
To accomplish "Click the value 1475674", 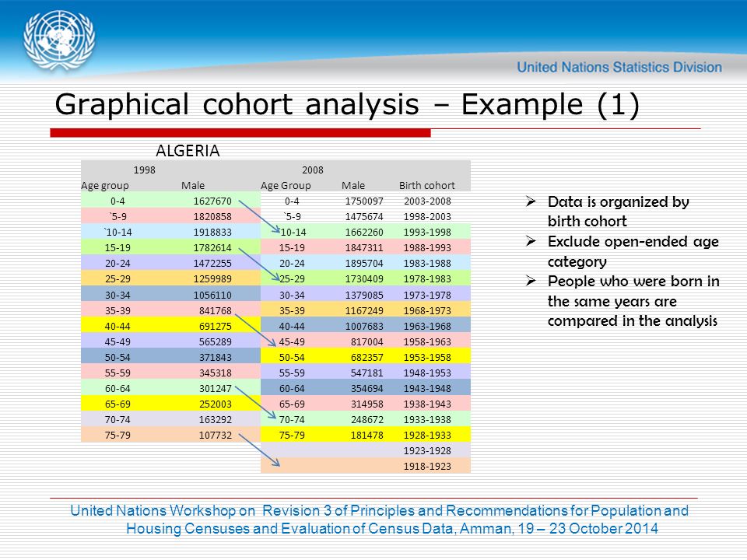I will pyautogui.click(x=364, y=217).
